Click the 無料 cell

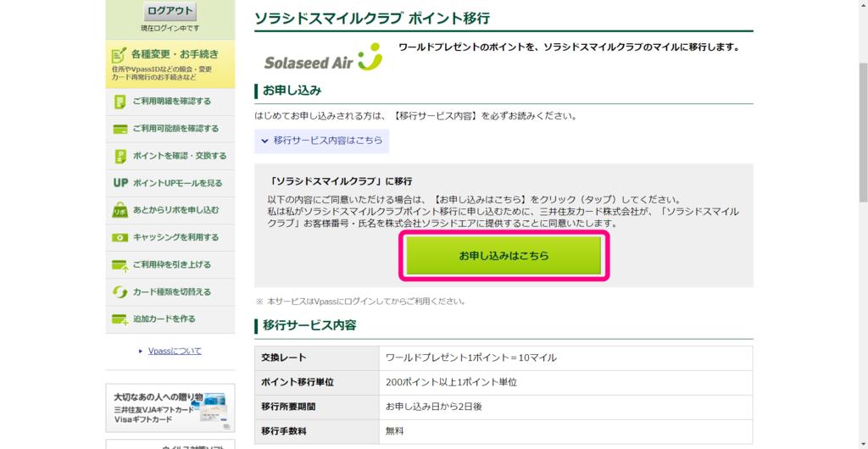tap(565, 430)
